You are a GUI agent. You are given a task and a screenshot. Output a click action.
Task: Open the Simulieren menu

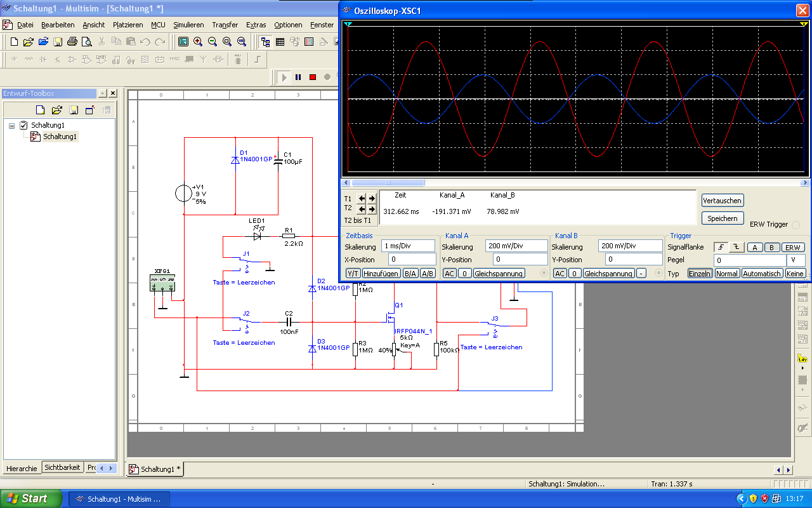coord(188,25)
